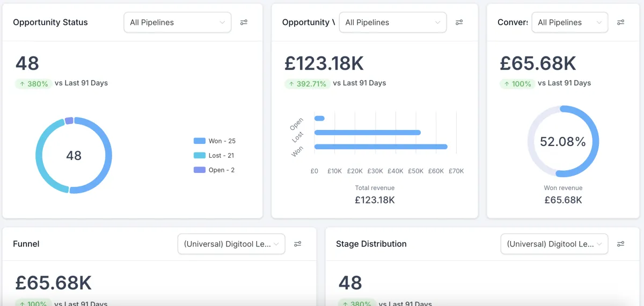
Task: Click Conversion card 100% trend badge
Action: pyautogui.click(x=518, y=84)
